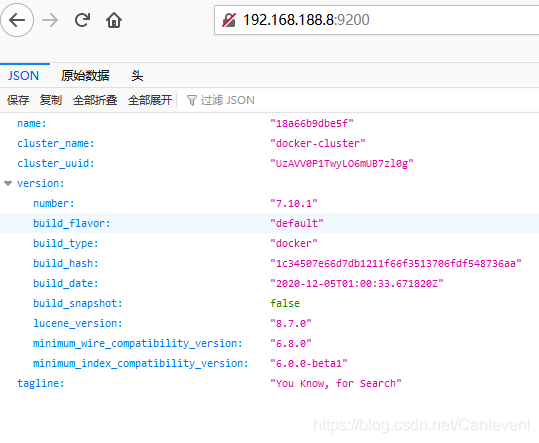Image resolution: width=539 pixels, height=443 pixels.
Task: Reload the page with the refresh icon
Action: click(82, 20)
